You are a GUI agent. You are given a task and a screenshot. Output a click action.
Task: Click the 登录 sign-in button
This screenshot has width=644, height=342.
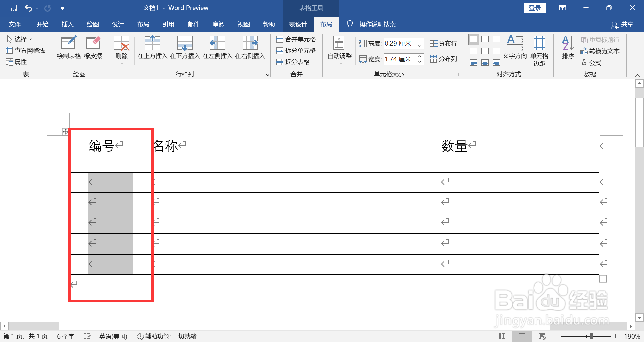[535, 7]
